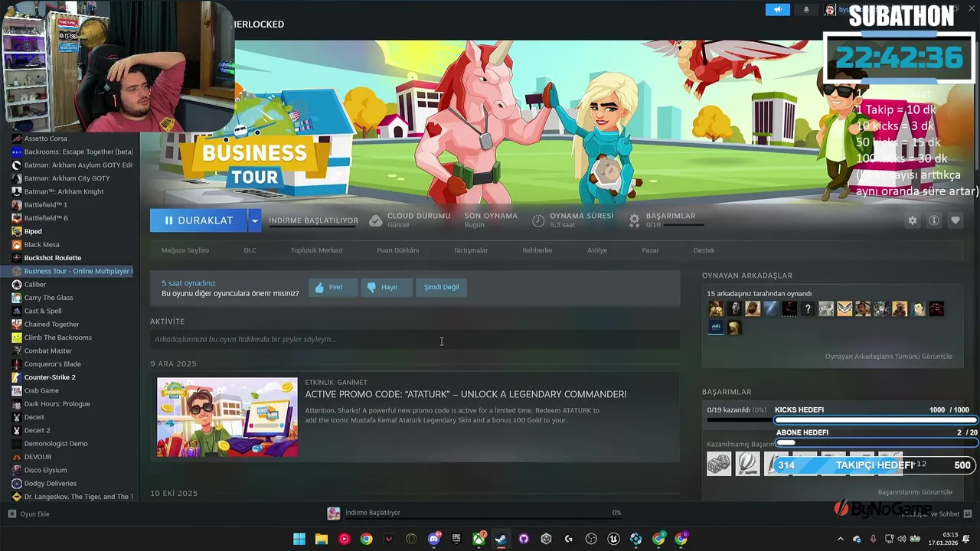The height and width of the screenshot is (551, 980).
Task: Open the friends chat icon at bottom right
Action: click(968, 514)
